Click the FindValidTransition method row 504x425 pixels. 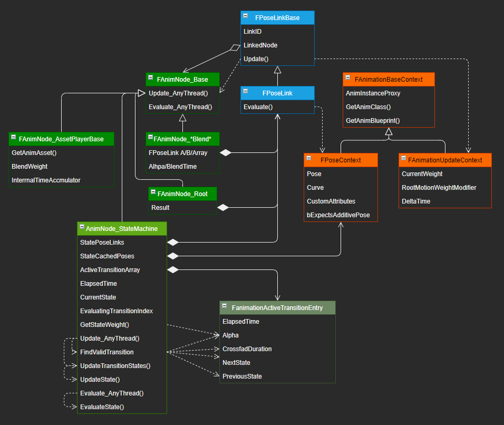(107, 352)
